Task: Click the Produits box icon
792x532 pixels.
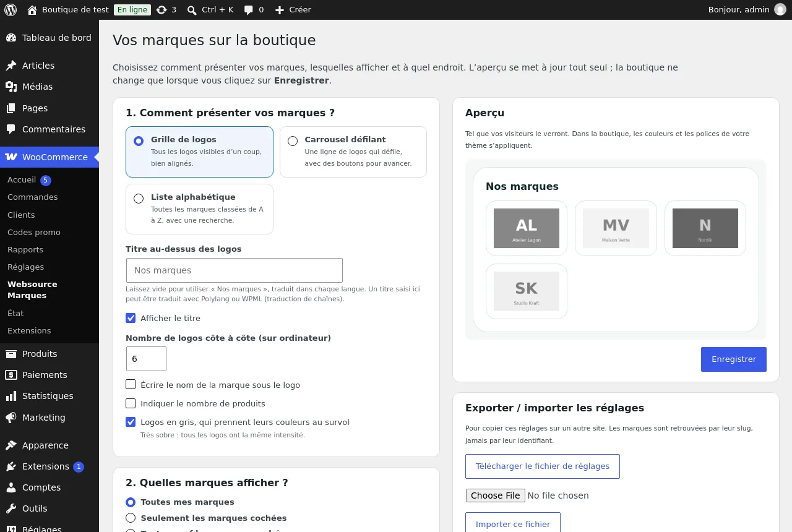Action: coord(11,354)
